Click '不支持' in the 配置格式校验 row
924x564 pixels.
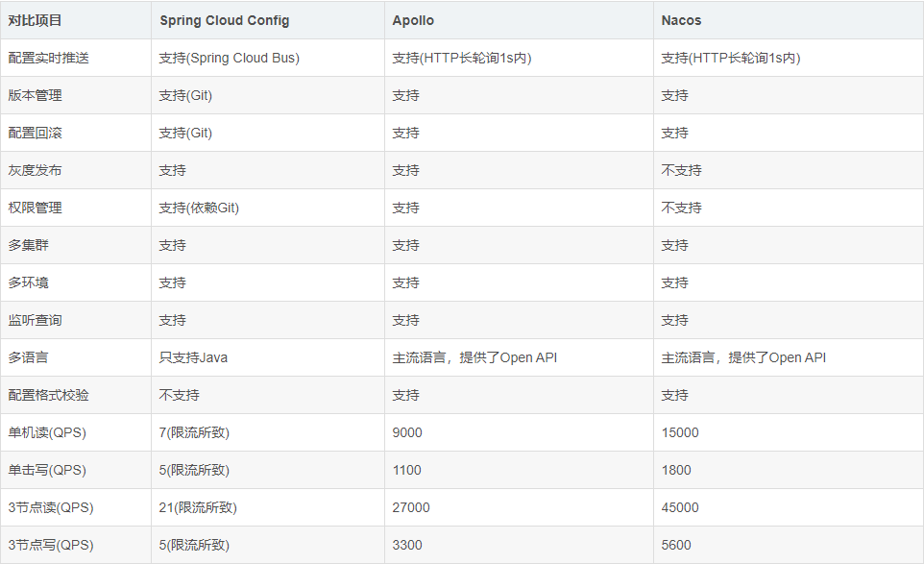pos(180,395)
